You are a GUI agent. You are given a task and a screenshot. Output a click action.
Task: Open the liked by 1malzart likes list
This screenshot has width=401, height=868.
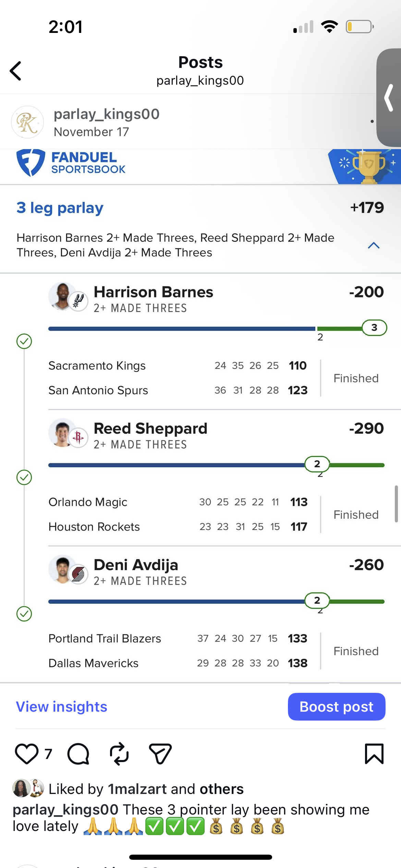[x=146, y=789]
